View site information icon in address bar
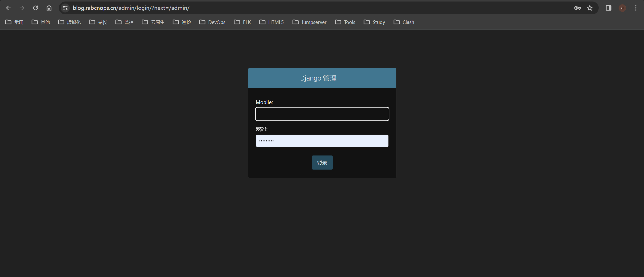 [65, 8]
